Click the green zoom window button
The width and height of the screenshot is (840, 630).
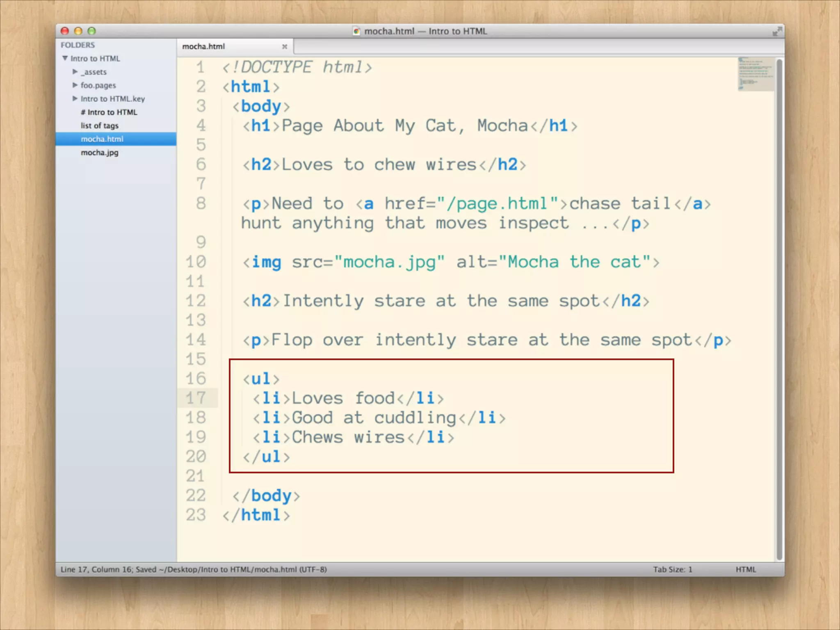click(92, 31)
